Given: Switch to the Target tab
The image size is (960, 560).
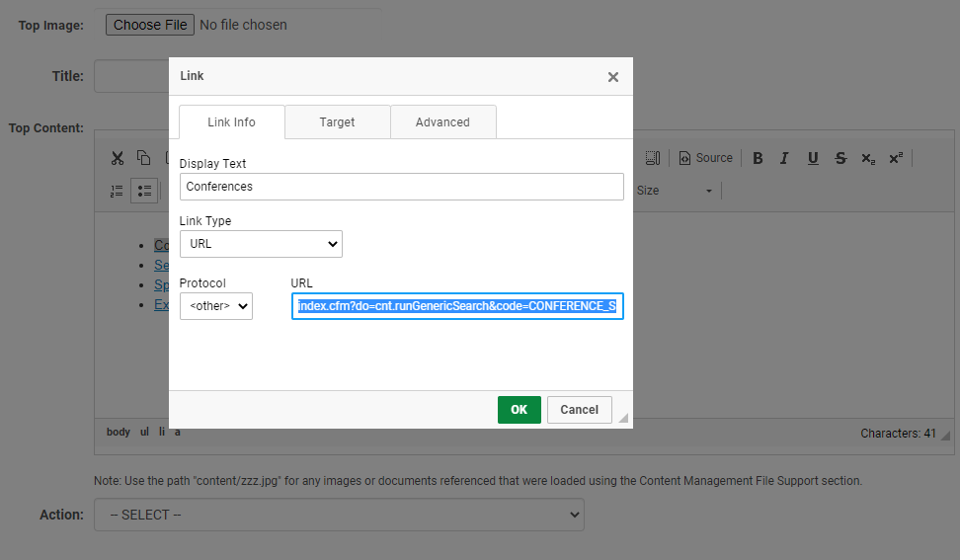Looking at the screenshot, I should pos(337,122).
